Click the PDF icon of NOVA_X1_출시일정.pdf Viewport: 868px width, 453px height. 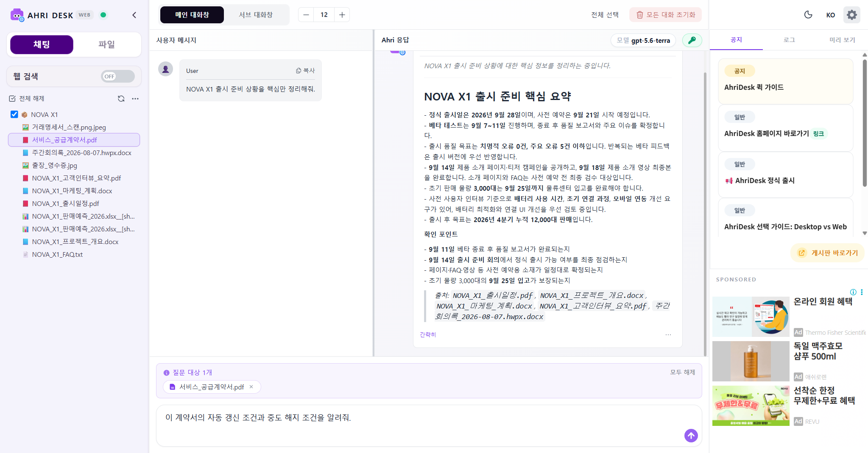pyautogui.click(x=25, y=203)
